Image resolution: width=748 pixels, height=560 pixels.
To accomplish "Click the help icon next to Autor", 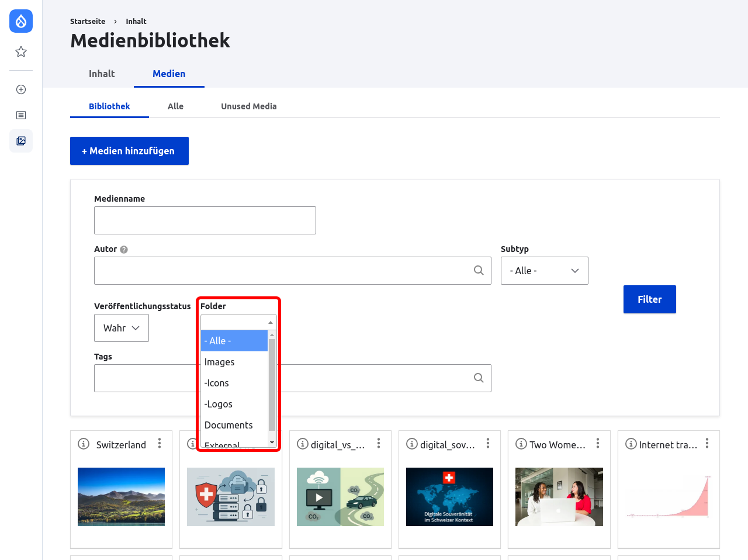I will point(124,250).
